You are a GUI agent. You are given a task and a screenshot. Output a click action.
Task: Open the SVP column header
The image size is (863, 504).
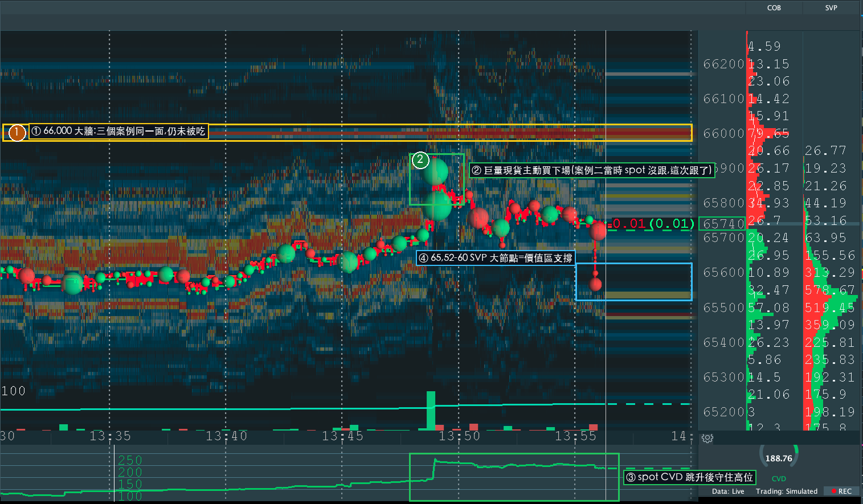click(831, 8)
